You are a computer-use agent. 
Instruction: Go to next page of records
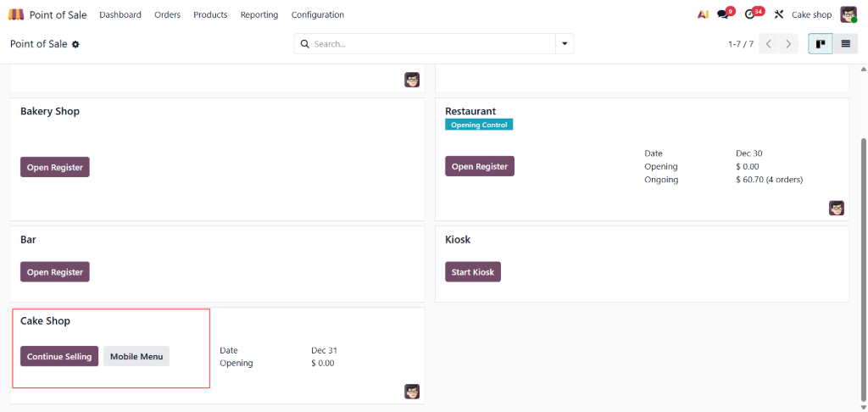point(789,44)
